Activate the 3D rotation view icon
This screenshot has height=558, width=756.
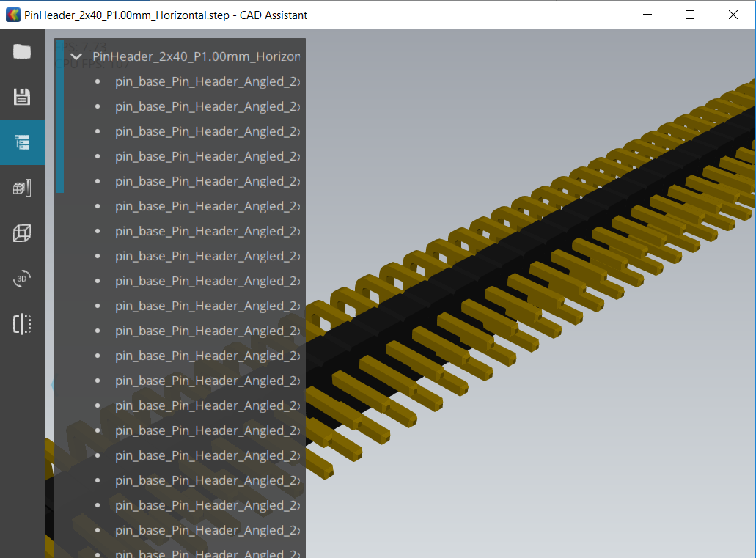click(x=22, y=279)
